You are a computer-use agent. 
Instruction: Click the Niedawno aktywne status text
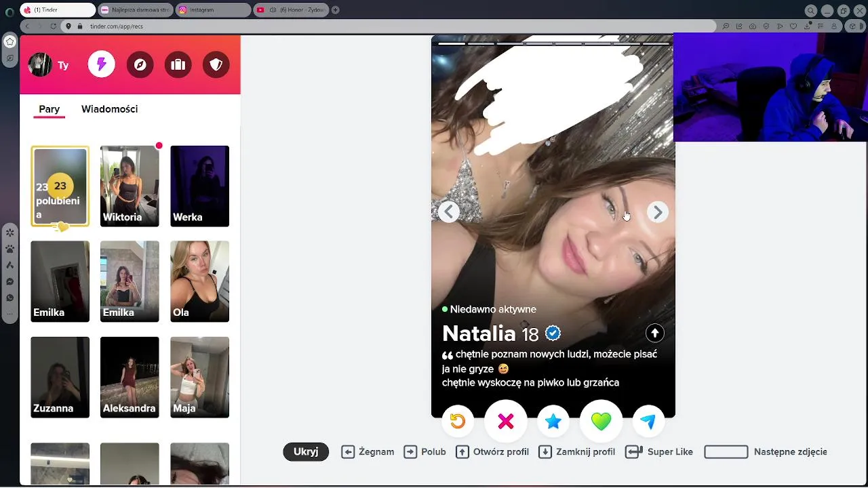[x=493, y=309]
